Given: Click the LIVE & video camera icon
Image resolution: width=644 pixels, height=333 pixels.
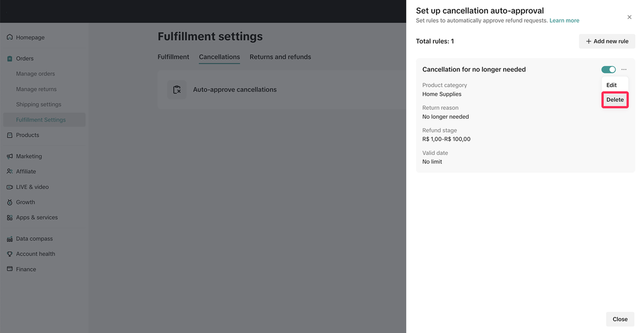Looking at the screenshot, I should coord(10,187).
